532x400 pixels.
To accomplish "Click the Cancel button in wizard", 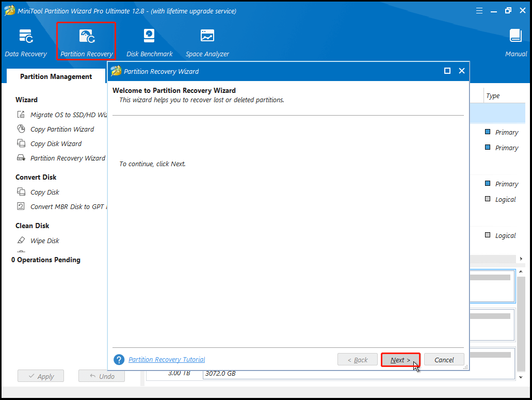I will click(x=444, y=360).
